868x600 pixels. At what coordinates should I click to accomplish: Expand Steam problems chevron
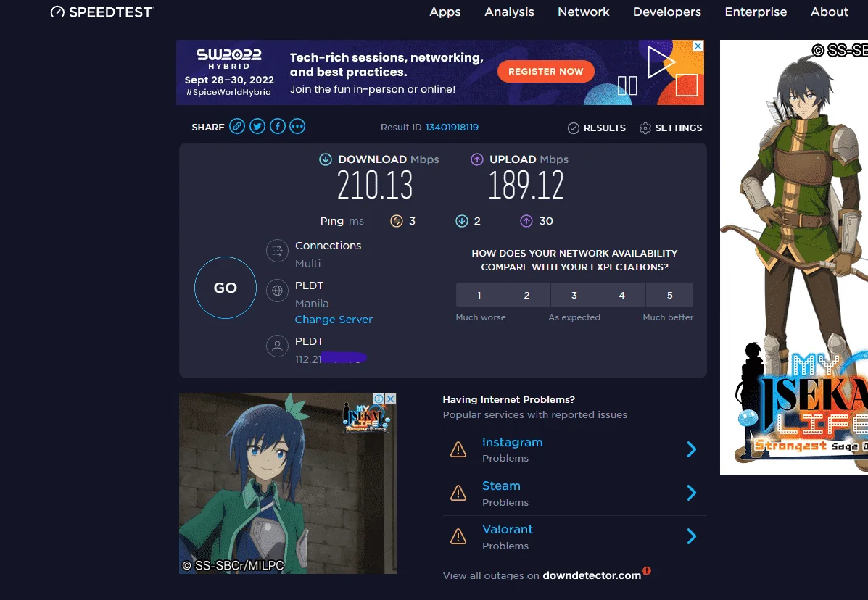[691, 493]
